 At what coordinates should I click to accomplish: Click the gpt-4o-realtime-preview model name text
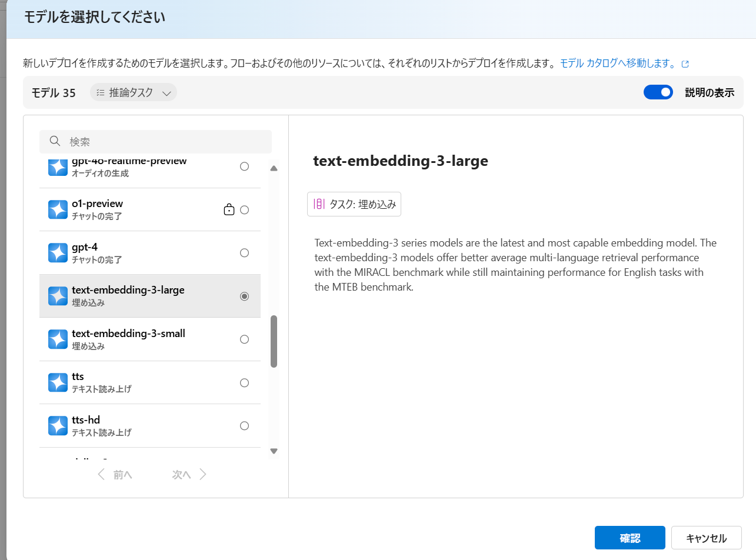pos(129,161)
